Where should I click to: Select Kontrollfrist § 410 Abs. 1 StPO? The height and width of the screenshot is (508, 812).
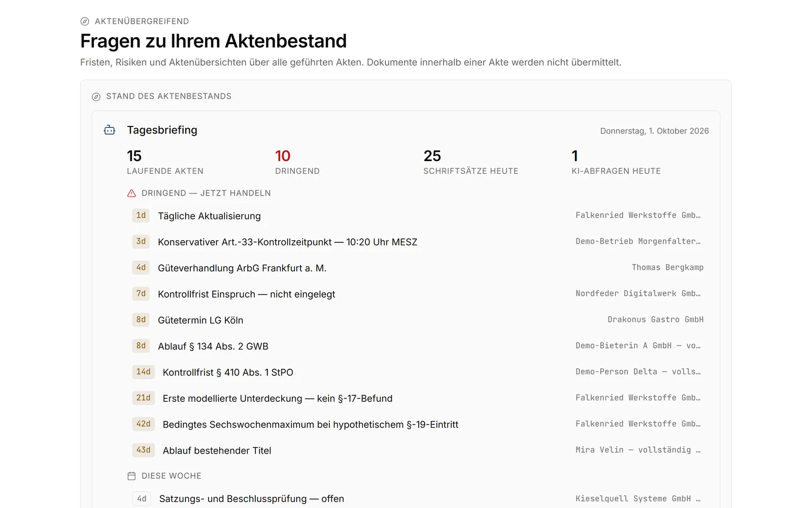click(418, 372)
